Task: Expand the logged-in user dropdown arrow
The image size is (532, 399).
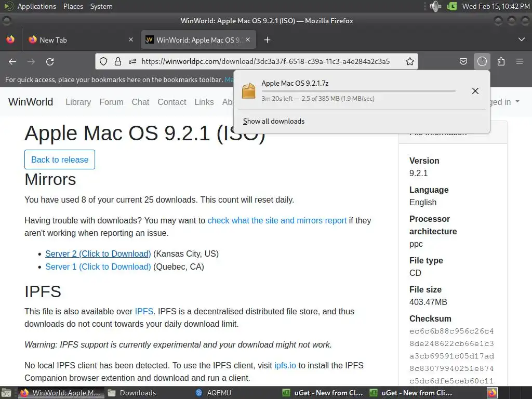Action: click(x=517, y=101)
